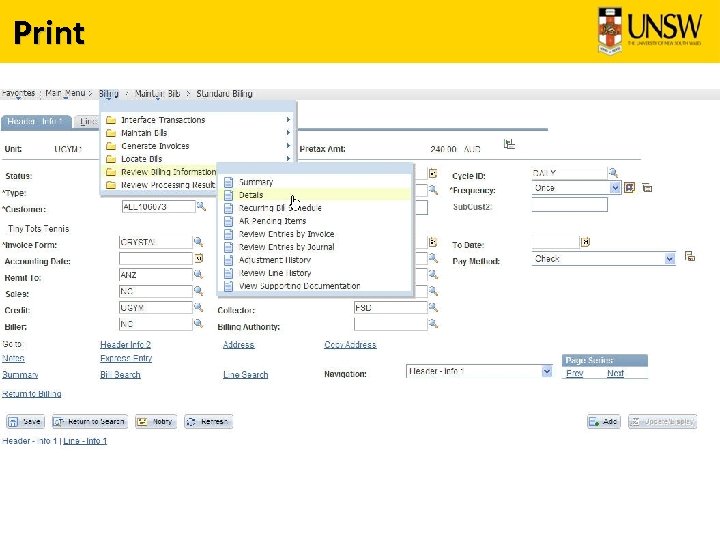Go to Next in Page Series
720x540 pixels.
(615, 373)
